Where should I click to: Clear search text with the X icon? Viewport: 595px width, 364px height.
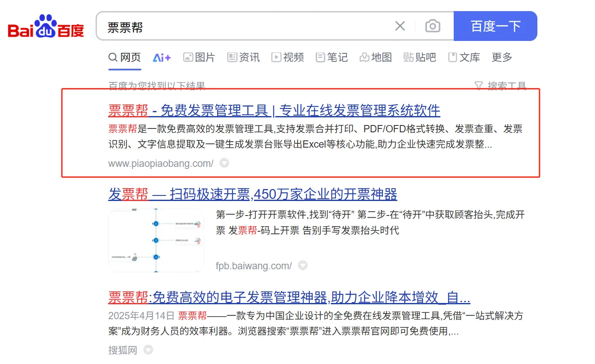(x=400, y=26)
